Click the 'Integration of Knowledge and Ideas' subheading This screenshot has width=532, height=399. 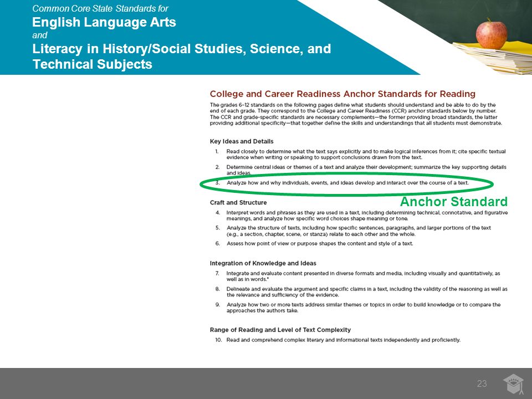[x=263, y=263]
